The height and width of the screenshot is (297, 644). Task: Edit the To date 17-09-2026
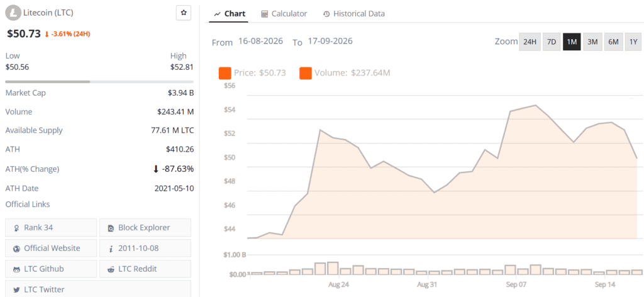coord(330,42)
